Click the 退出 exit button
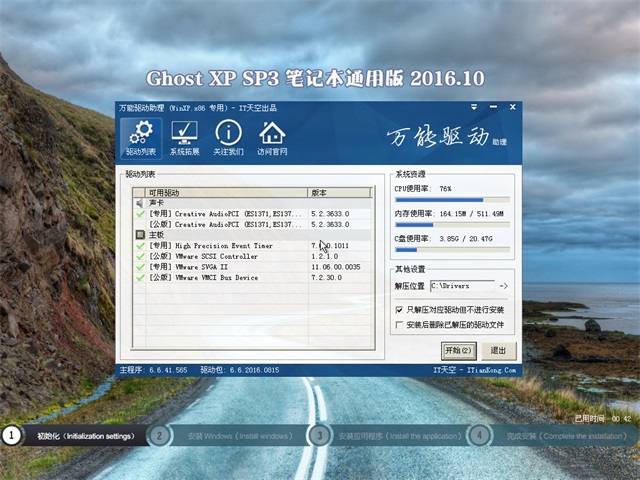640x480 pixels. (x=498, y=351)
